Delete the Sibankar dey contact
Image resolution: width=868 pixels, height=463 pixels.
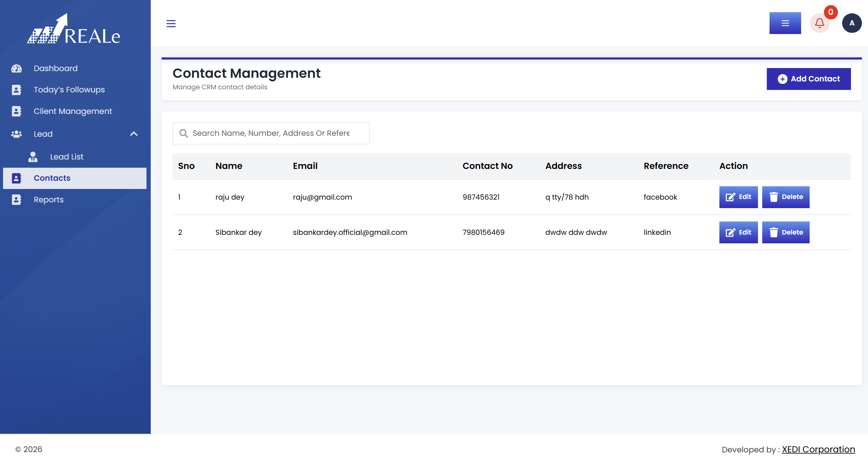click(785, 232)
